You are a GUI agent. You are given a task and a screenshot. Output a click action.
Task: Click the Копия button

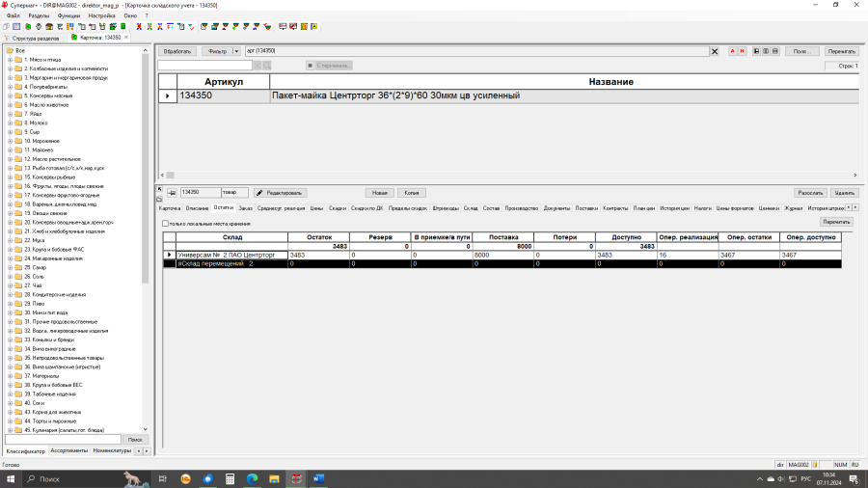pyautogui.click(x=412, y=193)
